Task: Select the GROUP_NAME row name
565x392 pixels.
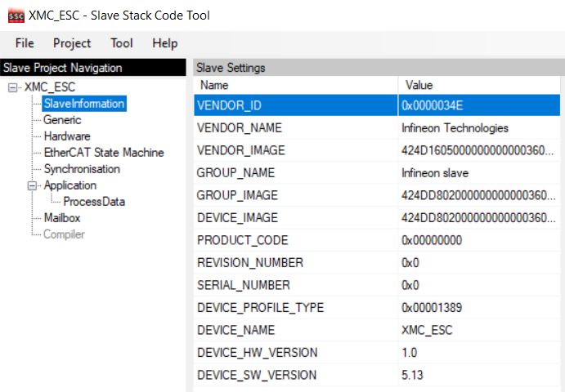Action: point(295,173)
